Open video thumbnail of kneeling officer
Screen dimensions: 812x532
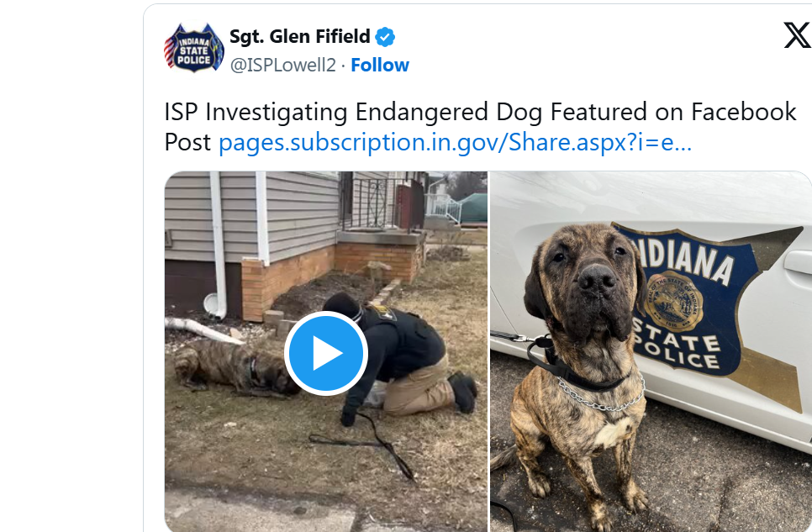click(x=326, y=352)
